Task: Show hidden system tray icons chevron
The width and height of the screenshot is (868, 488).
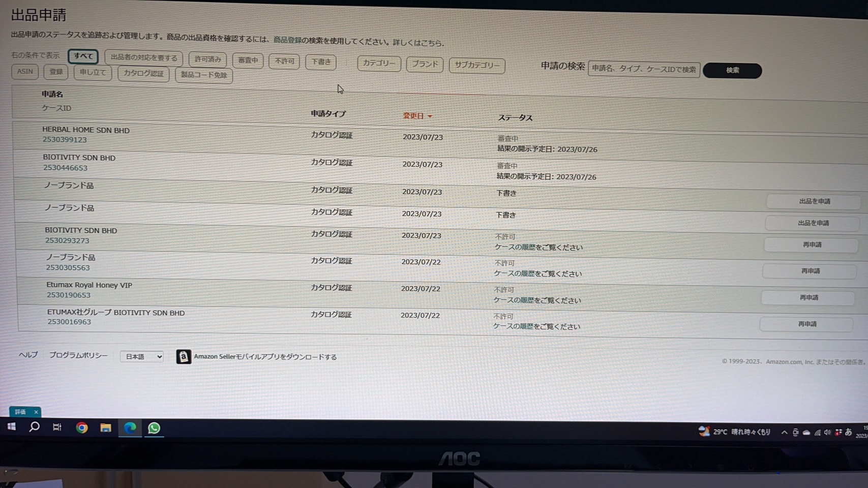Action: click(x=784, y=433)
